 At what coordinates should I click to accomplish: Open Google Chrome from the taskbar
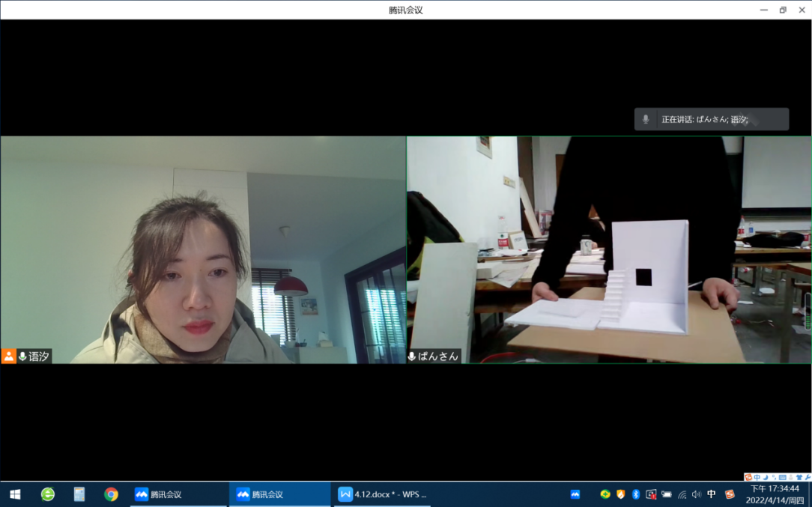pyautogui.click(x=111, y=494)
